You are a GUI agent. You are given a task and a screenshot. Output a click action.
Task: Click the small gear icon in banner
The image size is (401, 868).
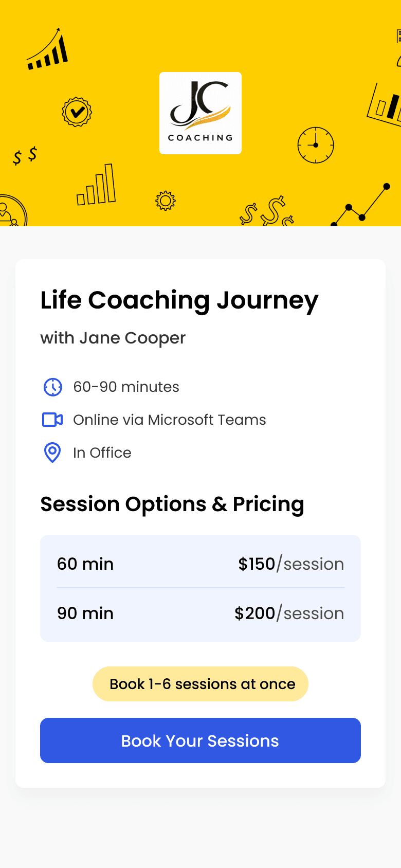pyautogui.click(x=166, y=201)
